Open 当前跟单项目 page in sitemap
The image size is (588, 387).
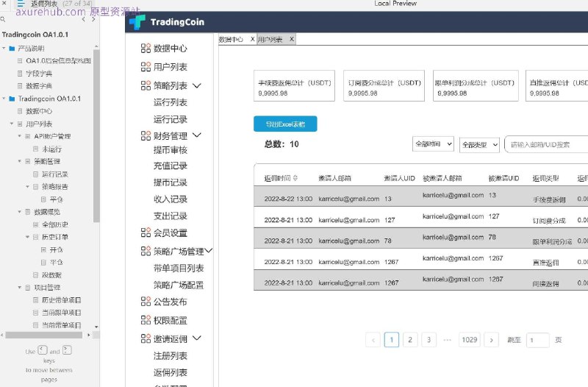[62, 312]
